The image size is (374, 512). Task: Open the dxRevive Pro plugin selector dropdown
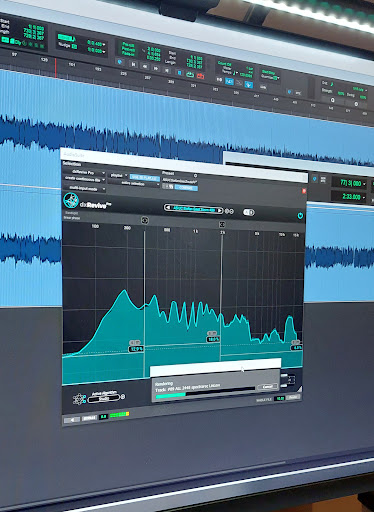tap(84, 172)
